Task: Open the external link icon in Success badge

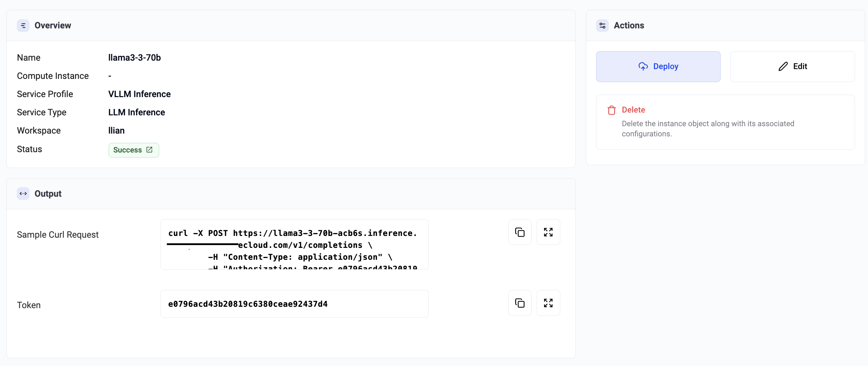Action: tap(149, 150)
